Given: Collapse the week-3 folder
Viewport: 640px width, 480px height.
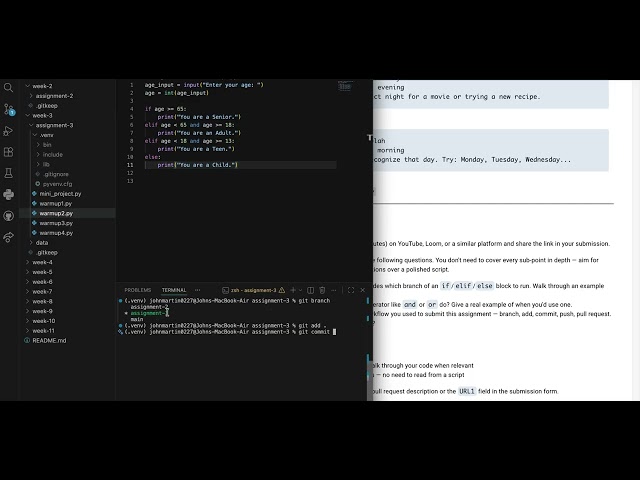Looking at the screenshot, I should point(69,116).
